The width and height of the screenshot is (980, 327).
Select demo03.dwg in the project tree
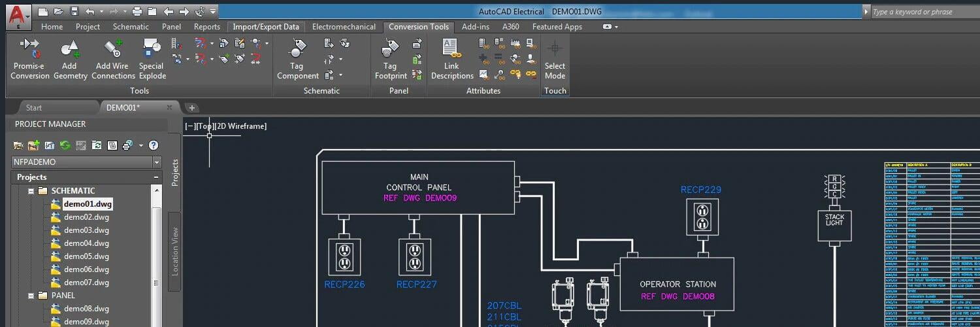86,230
